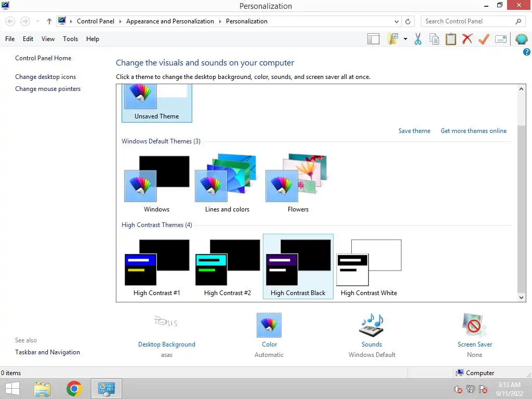Expand the chevron before Control Panel breadcrumb
Screen dimensions: 532x399
pos(71,21)
